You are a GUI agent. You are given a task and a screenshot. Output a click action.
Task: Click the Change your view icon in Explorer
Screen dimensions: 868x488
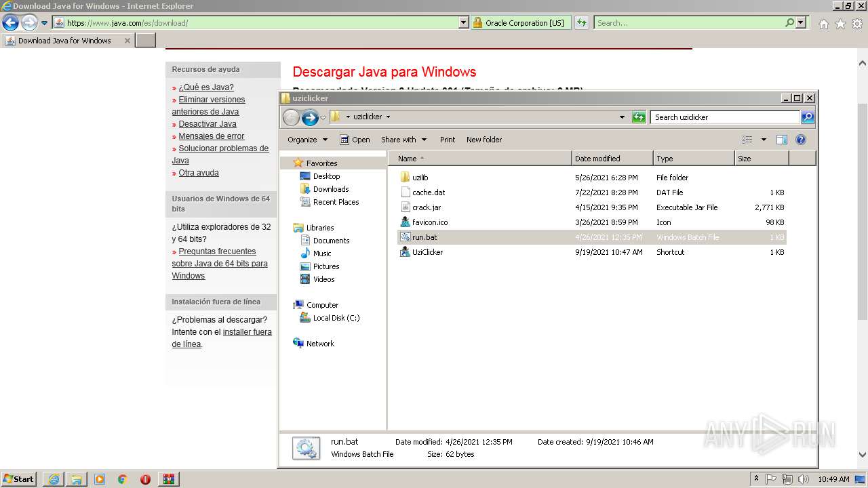(x=747, y=140)
